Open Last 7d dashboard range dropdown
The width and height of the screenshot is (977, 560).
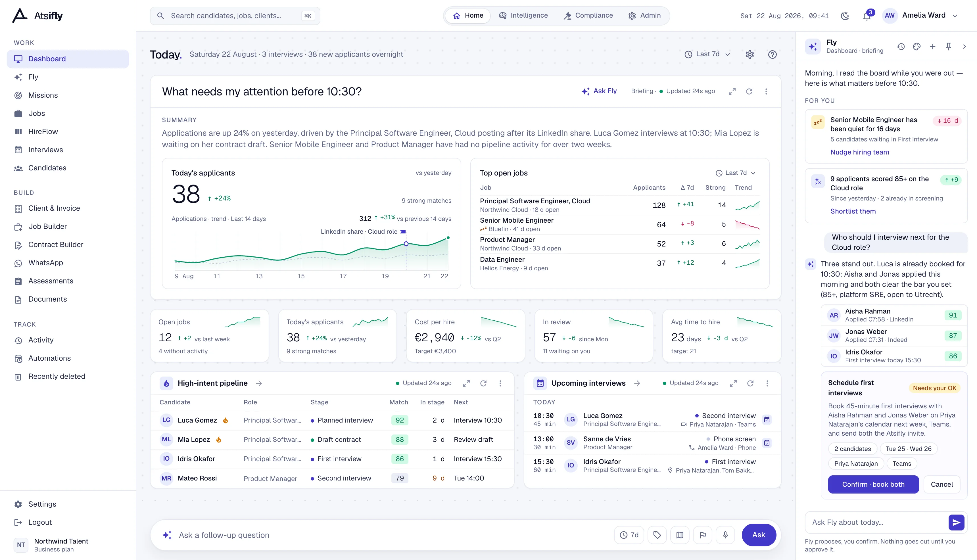coord(707,54)
